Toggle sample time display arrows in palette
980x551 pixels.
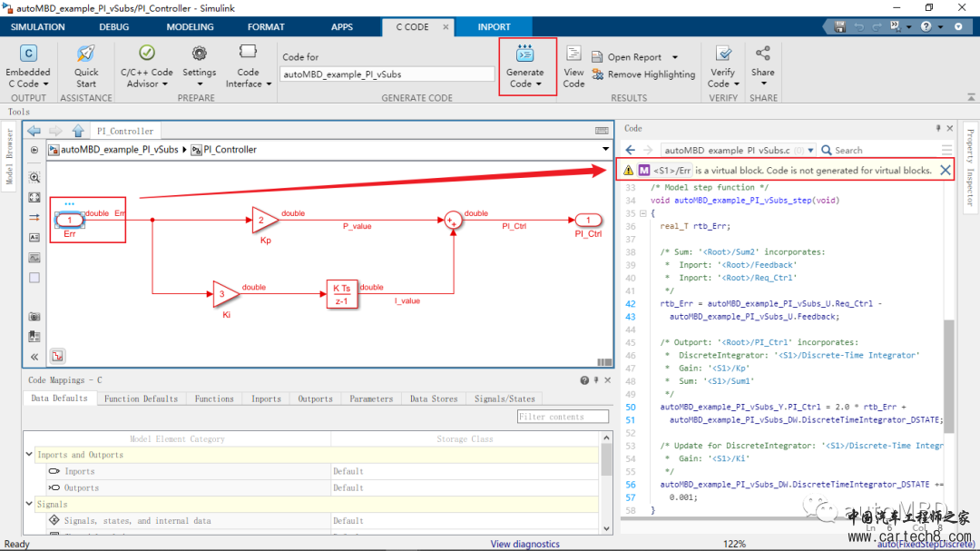pyautogui.click(x=34, y=218)
